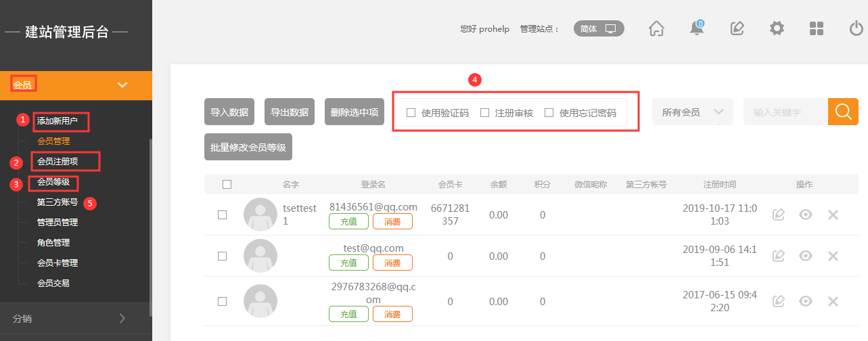Go to 角色管理 in sidebar menu
This screenshot has width=868, height=341.
click(x=53, y=242)
